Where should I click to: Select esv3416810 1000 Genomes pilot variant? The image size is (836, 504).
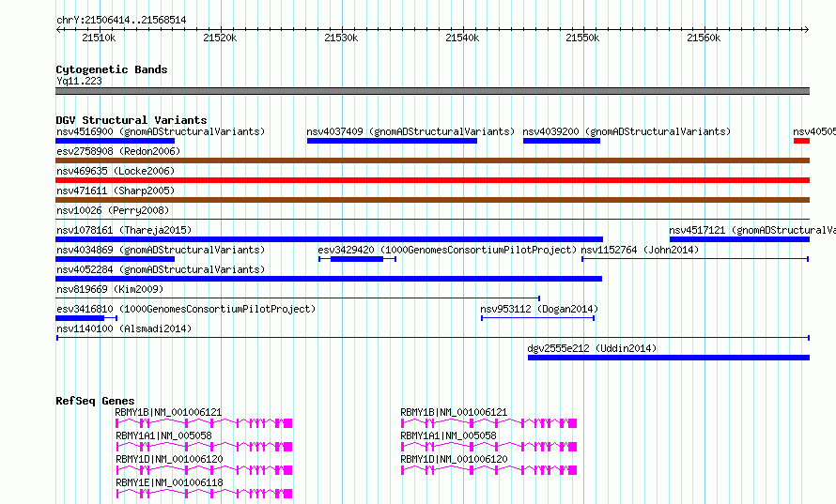86,318
